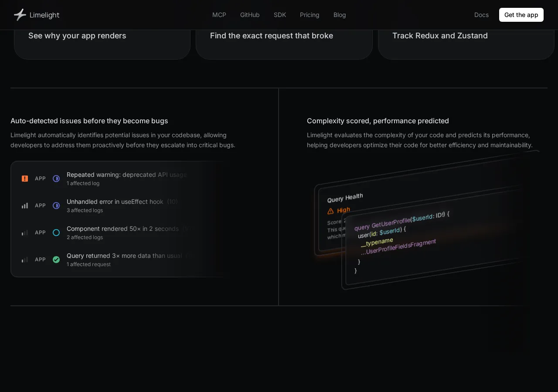558x392 pixels.
Task: Select the bar-chart severity icon on Unhandled error row
Action: [x=25, y=206]
